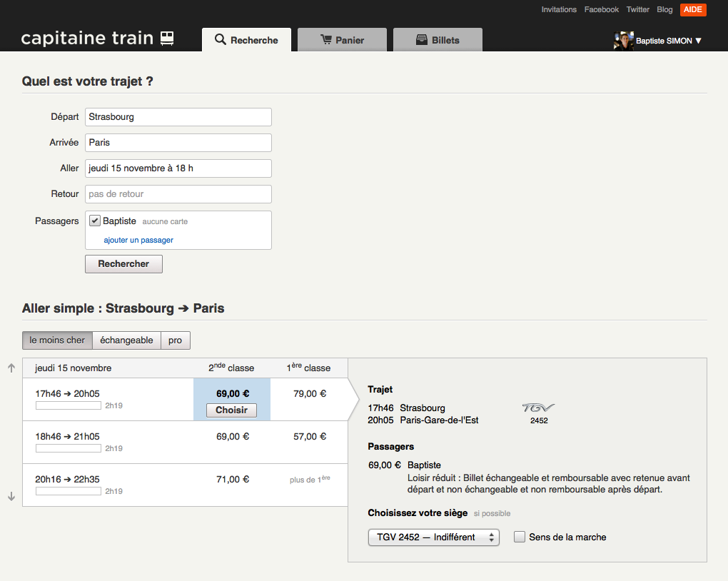Switch to the Panier tab
Image resolution: width=728 pixels, height=581 pixels.
(x=342, y=39)
